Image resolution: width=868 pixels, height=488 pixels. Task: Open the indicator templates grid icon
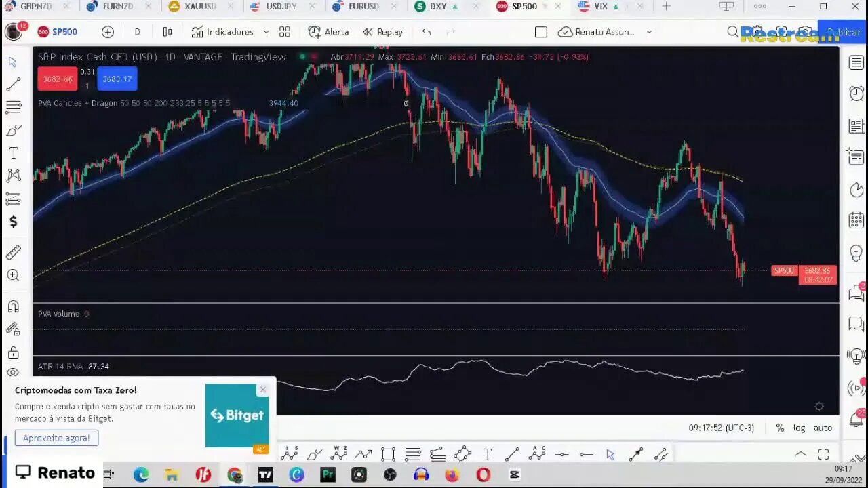click(285, 32)
